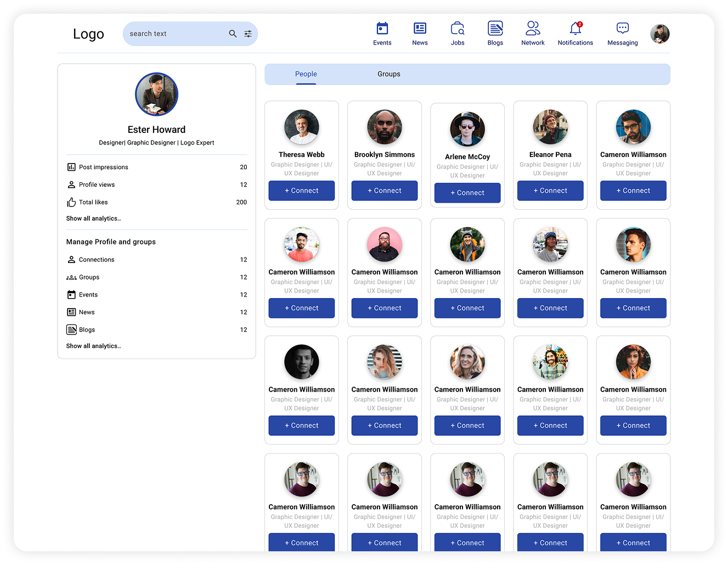
Task: Open the Jobs search icon
Action: (457, 27)
